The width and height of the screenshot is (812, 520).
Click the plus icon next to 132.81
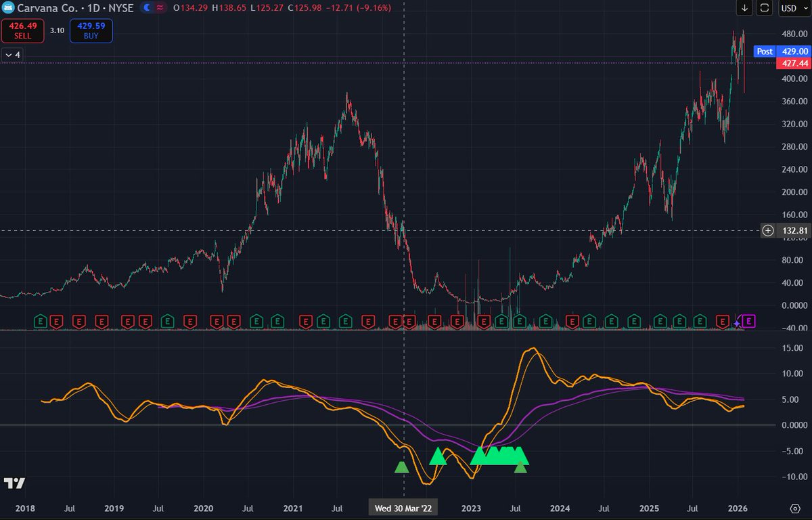(768, 230)
